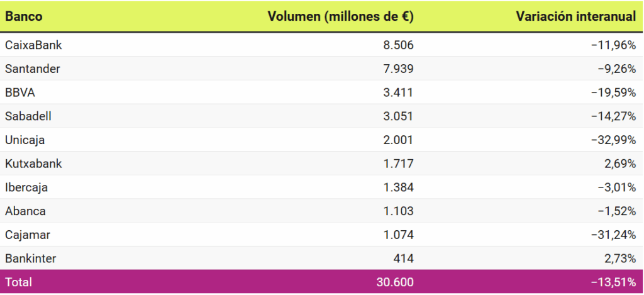Click the Santander bank name cell

[33, 69]
